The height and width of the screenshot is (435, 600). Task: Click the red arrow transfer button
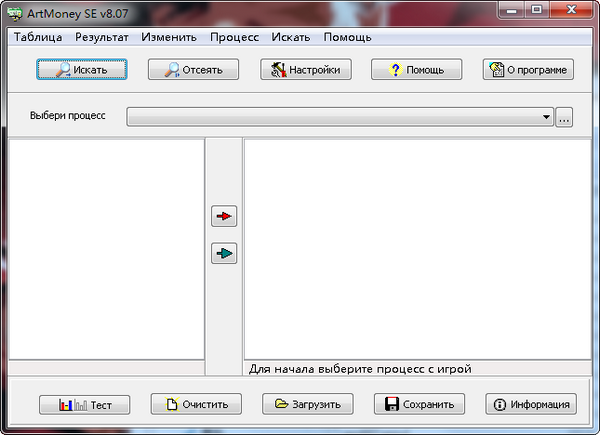(x=224, y=216)
